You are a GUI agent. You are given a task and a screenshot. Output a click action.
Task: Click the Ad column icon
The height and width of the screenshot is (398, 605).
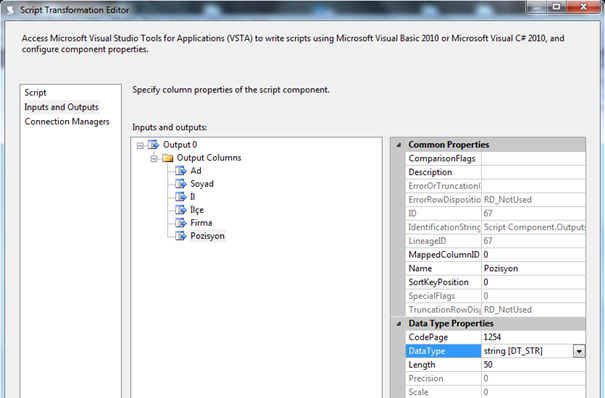[181, 171]
